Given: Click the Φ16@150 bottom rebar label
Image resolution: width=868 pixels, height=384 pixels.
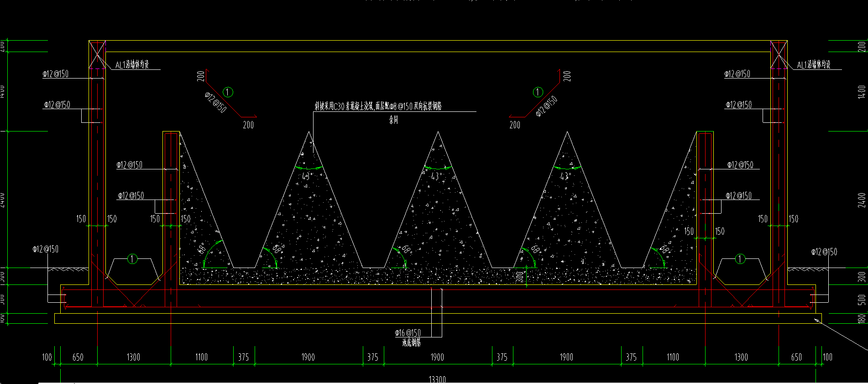Looking at the screenshot, I should [408, 333].
